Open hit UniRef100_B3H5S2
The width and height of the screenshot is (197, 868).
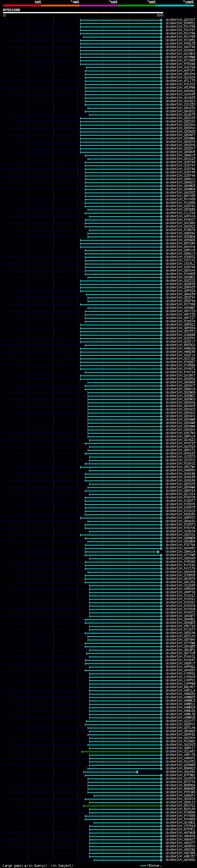[180, 23]
